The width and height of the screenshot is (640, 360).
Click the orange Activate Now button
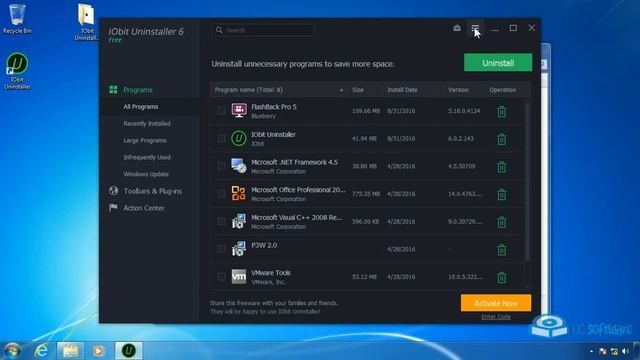[496, 303]
